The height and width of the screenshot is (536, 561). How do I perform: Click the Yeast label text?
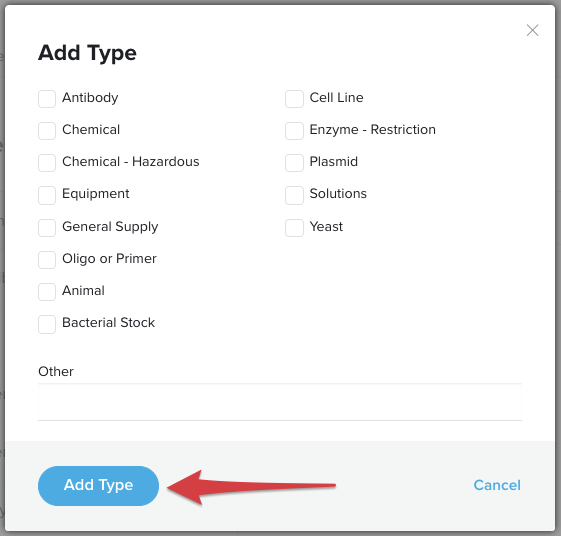pos(326,226)
